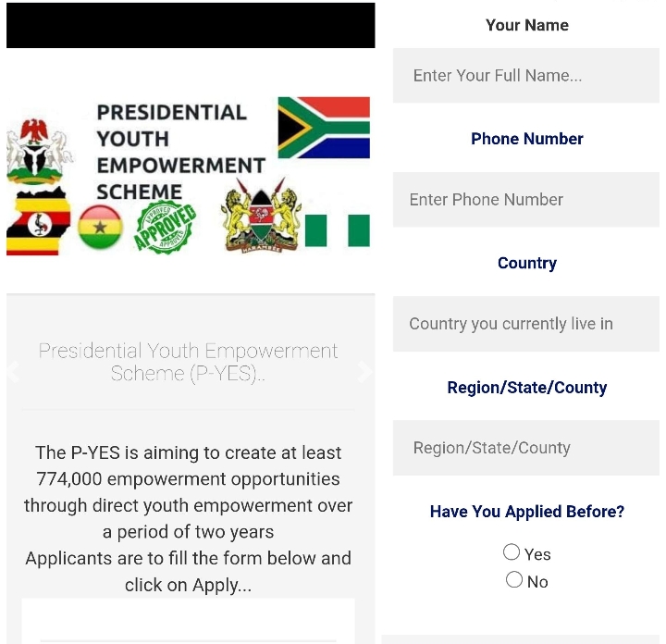
Task: Click the Nigerian coat of arms emblem
Action: point(40,151)
